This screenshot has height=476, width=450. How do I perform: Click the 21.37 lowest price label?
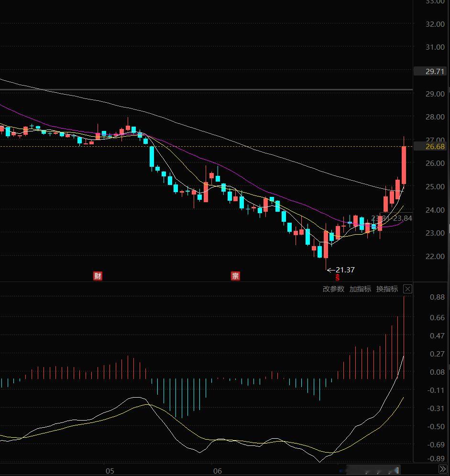345,270
